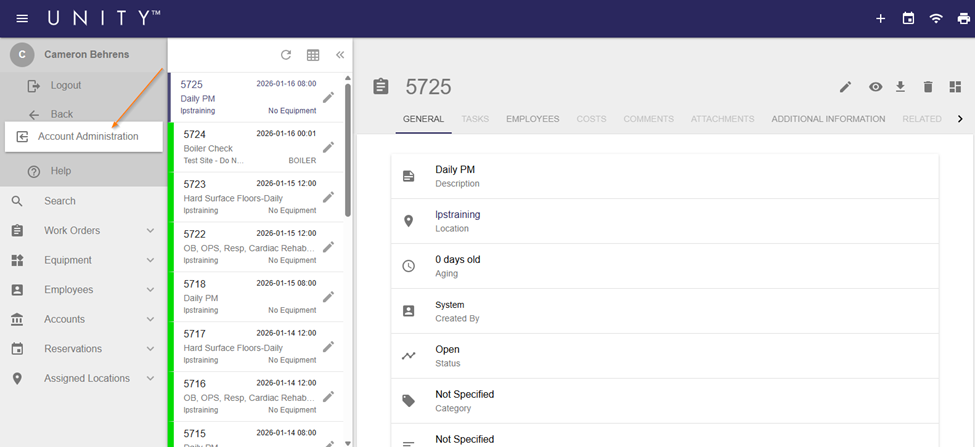
Task: Open the calendar icon in top bar
Action: (908, 19)
